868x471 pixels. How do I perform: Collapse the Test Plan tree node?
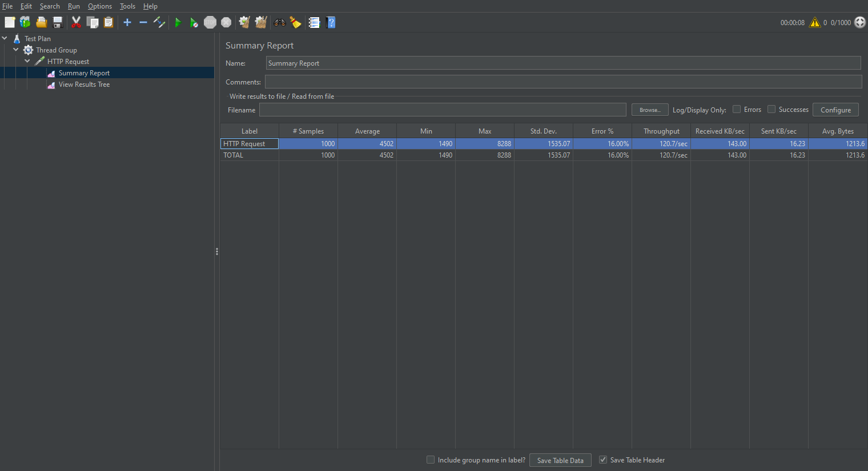click(5, 38)
